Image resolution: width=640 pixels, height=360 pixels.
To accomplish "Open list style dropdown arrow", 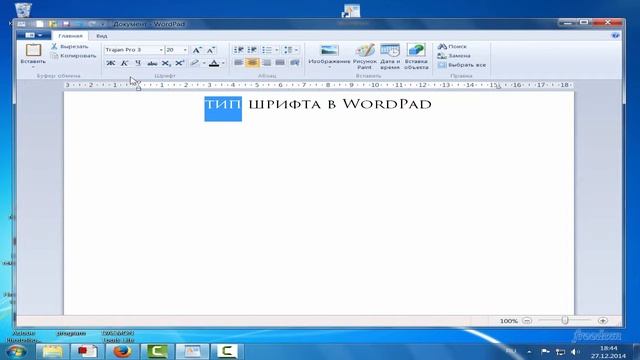I will 277,50.
